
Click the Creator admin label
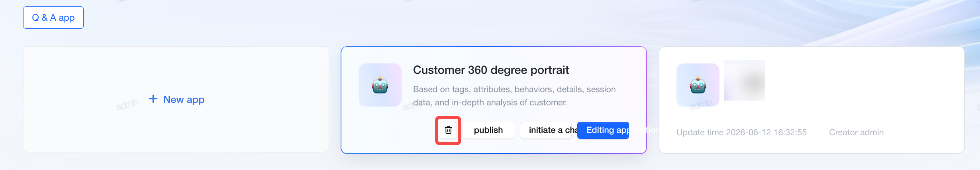tap(857, 132)
